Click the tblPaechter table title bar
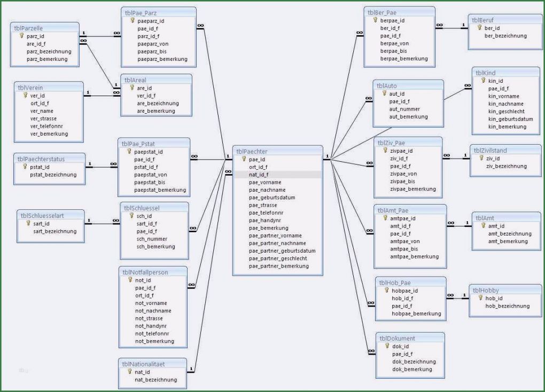 click(277, 150)
